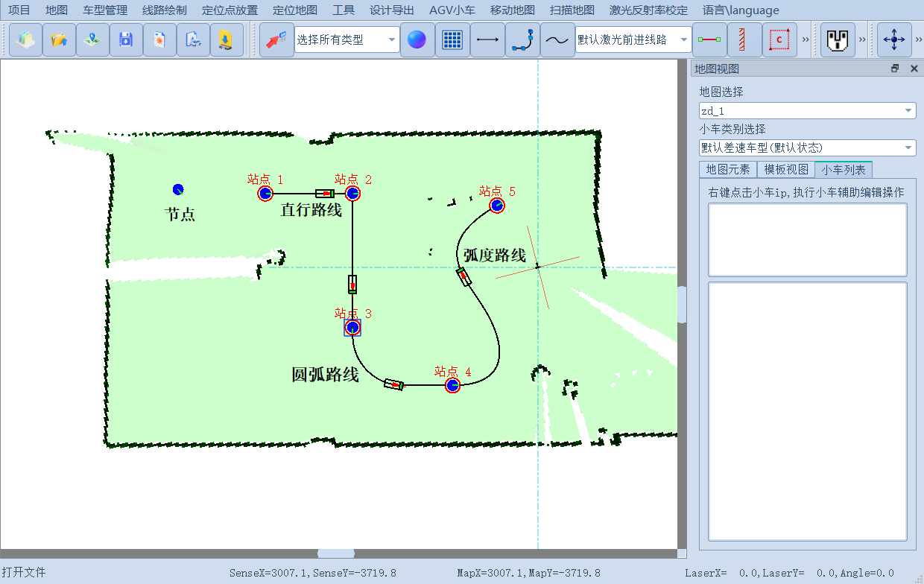Screen dimensions: 924x584
Task: Open the 工具 menu
Action: point(344,10)
